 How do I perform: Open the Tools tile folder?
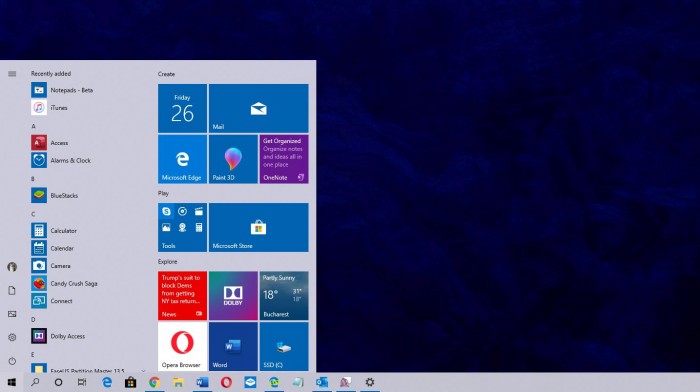point(182,227)
